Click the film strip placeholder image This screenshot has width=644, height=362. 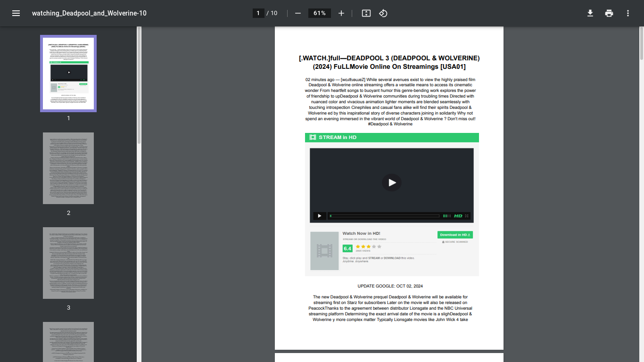tap(324, 251)
